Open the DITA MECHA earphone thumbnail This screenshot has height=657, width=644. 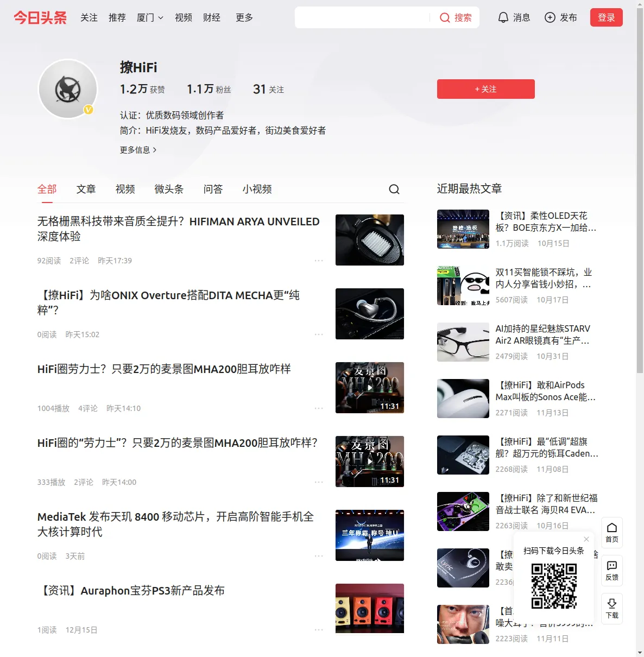click(370, 314)
